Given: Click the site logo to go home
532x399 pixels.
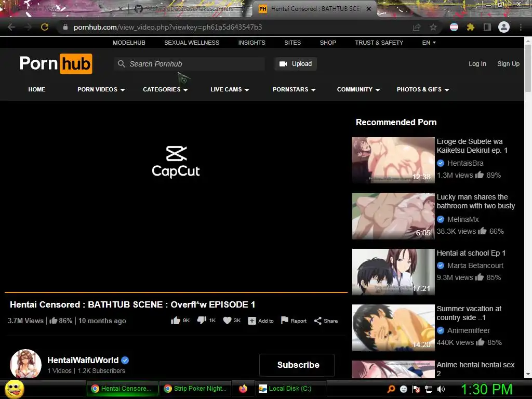Looking at the screenshot, I should pos(56,64).
